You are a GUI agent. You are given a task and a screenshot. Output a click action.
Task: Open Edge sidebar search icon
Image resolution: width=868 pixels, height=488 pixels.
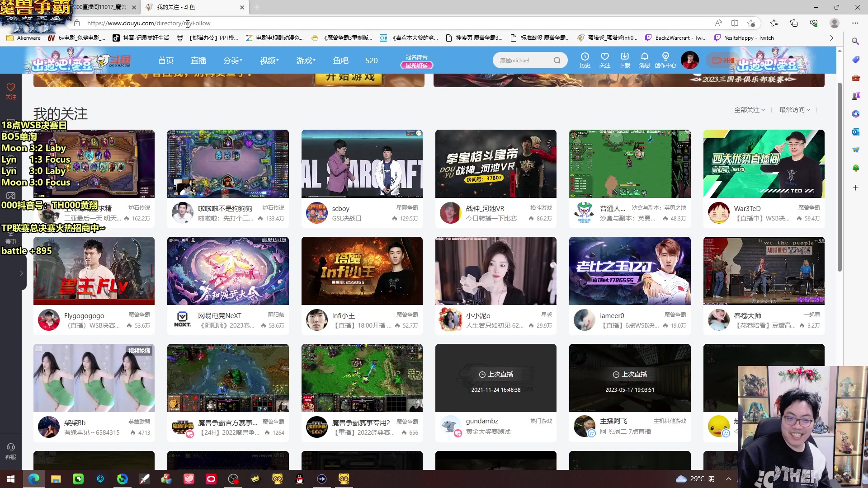(x=855, y=41)
